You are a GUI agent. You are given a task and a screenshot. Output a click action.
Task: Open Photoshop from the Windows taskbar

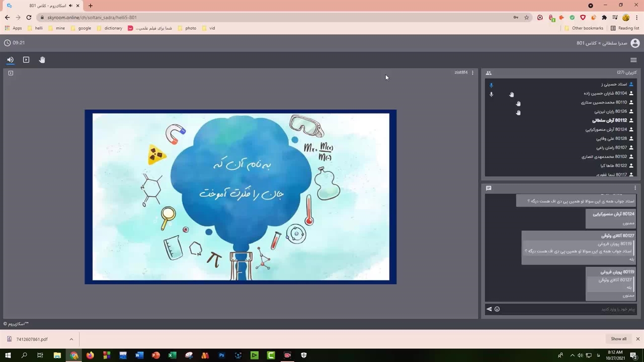tap(221, 355)
